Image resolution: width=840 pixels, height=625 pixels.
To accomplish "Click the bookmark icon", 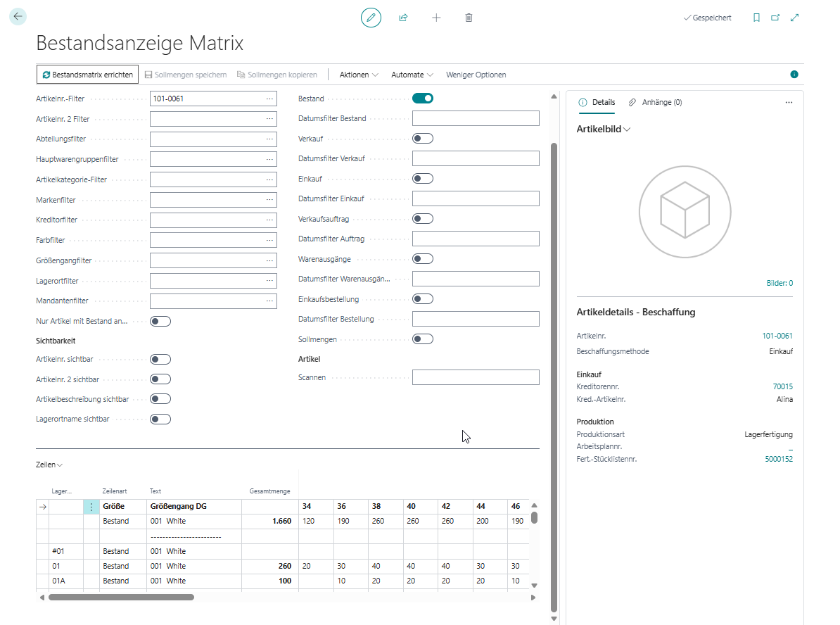I will click(x=756, y=18).
